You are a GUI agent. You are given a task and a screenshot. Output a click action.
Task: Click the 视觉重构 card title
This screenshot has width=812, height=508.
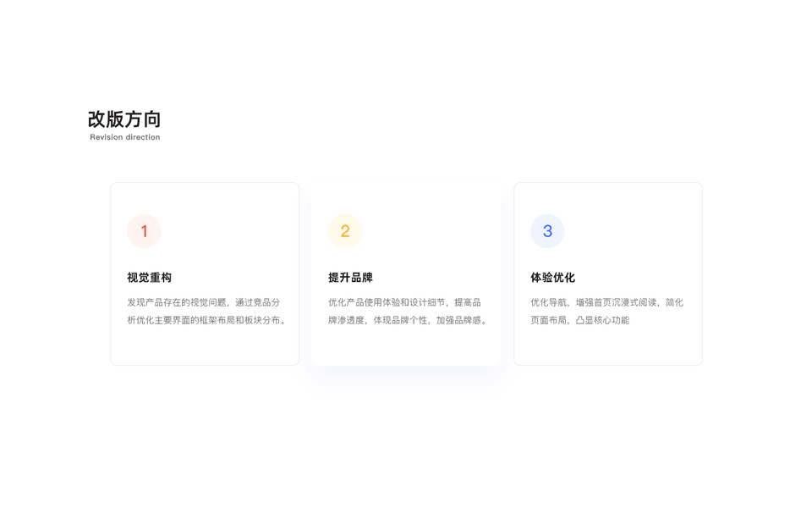(149, 278)
